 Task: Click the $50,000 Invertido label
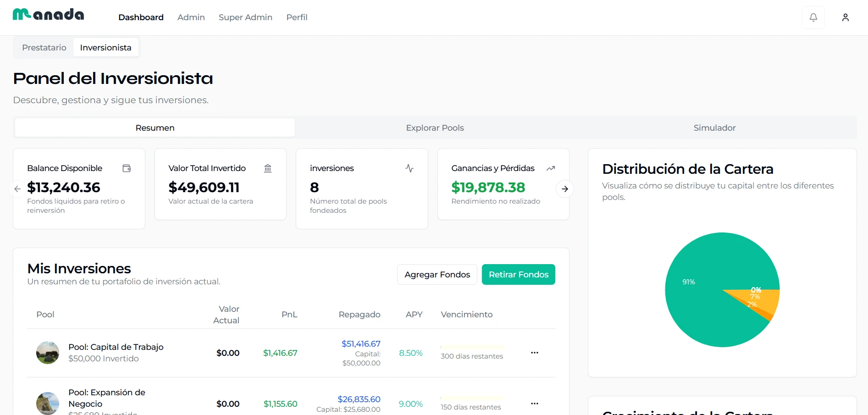104,359
